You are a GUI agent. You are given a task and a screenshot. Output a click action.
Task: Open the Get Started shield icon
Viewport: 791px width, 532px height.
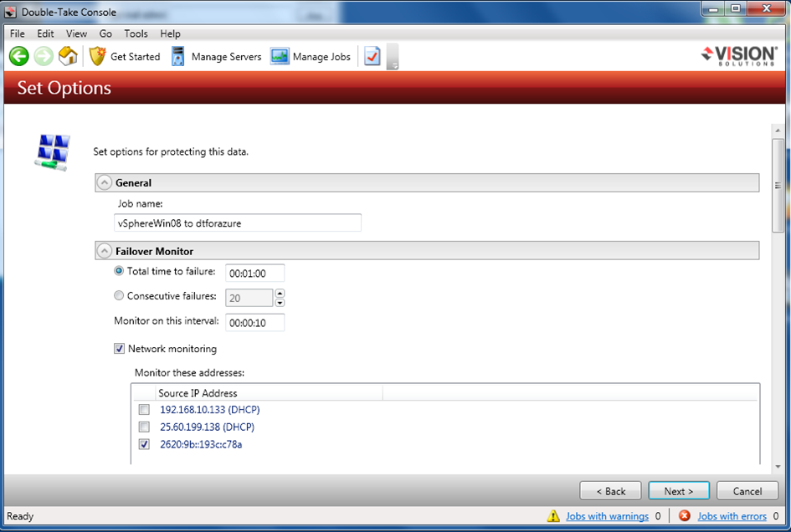click(97, 56)
